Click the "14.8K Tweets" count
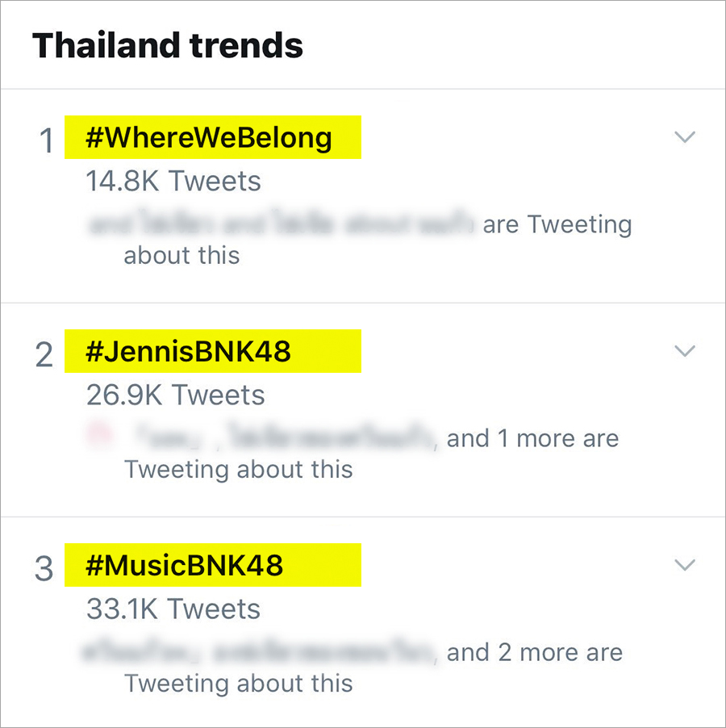 pos(173,182)
